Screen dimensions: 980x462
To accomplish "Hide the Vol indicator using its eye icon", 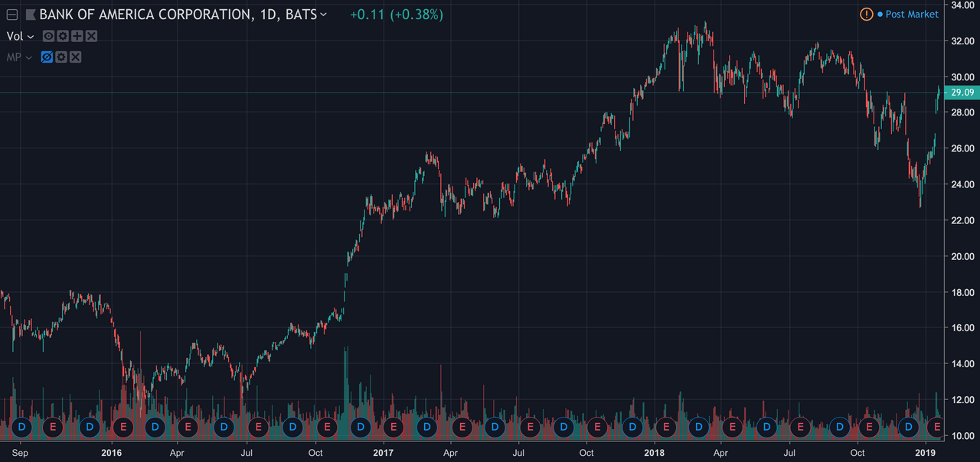I will pyautogui.click(x=48, y=36).
